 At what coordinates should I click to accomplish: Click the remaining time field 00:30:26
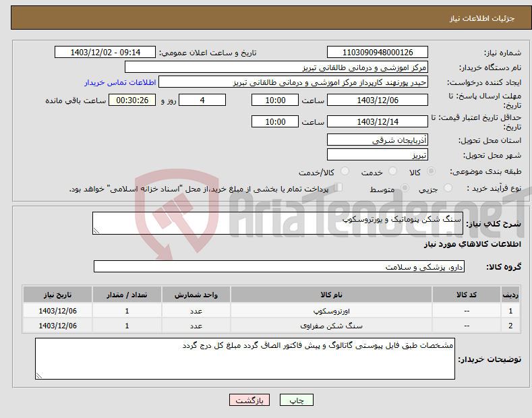click(x=132, y=100)
